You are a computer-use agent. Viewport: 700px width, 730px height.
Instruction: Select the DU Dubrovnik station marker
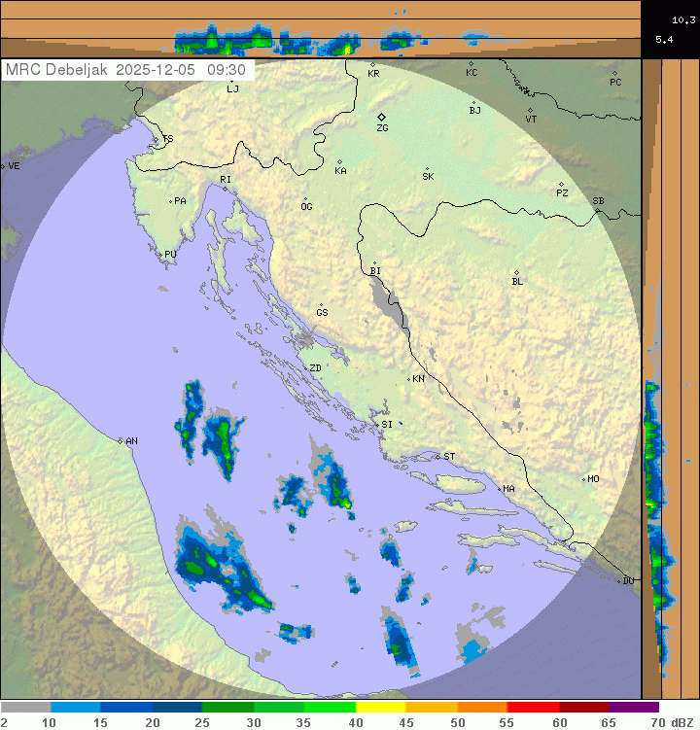click(x=619, y=581)
